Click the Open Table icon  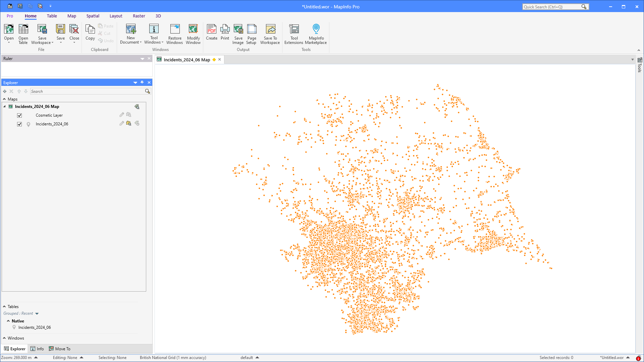[23, 34]
